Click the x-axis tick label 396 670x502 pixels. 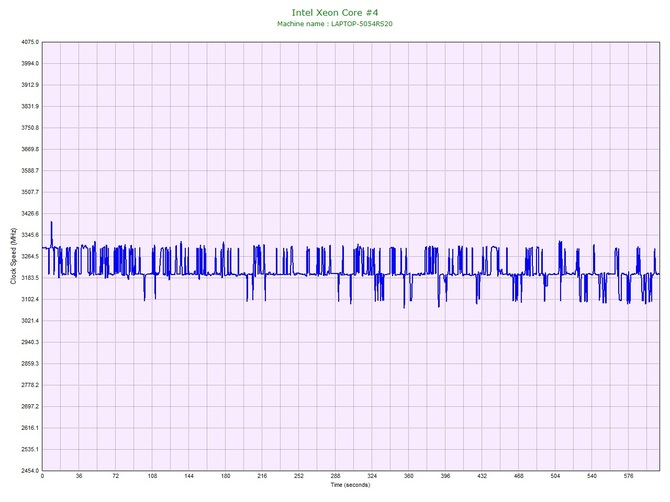pyautogui.click(x=445, y=476)
